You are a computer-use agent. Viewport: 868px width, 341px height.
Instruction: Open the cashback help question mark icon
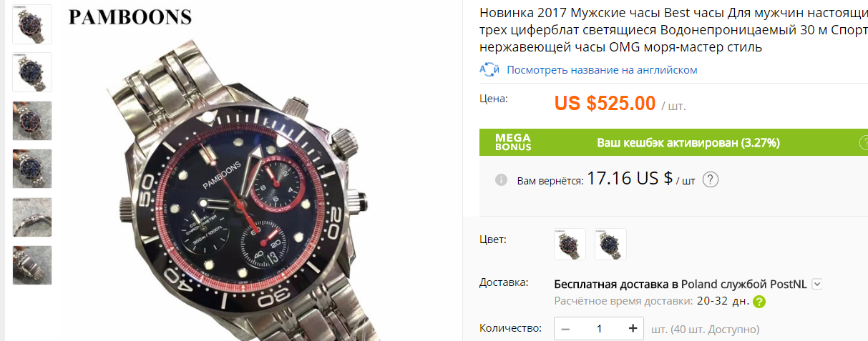(710, 179)
